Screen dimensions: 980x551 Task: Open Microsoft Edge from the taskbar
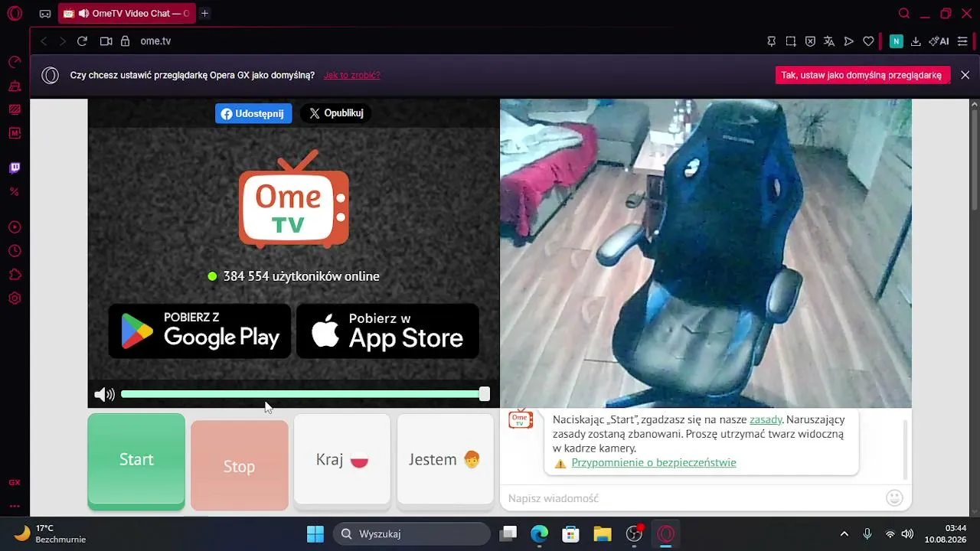tap(540, 534)
